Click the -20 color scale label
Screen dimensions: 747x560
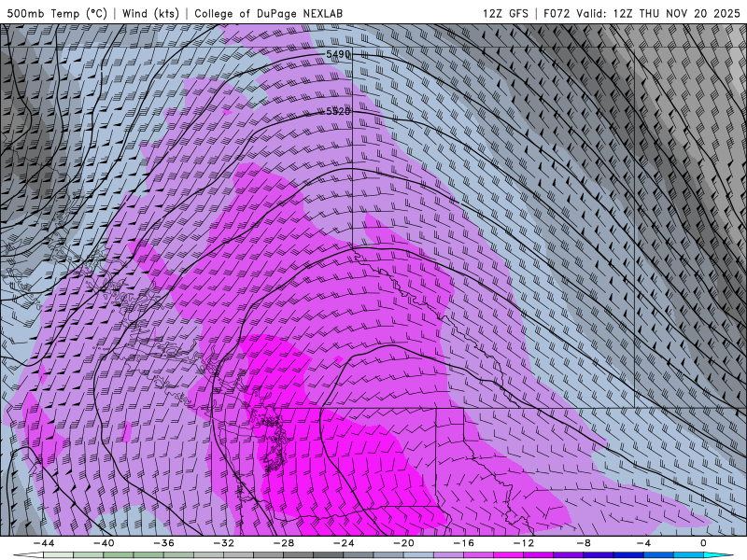tap(404, 543)
